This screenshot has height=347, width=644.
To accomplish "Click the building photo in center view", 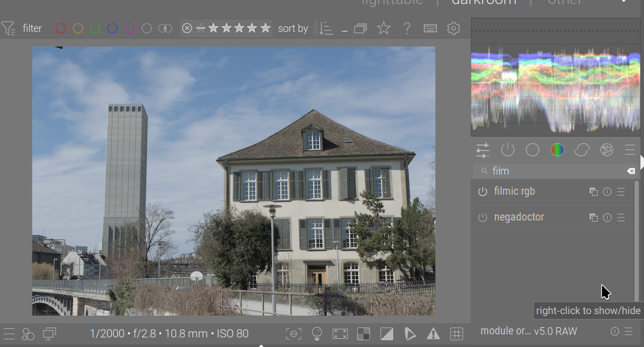I will click(x=234, y=181).
